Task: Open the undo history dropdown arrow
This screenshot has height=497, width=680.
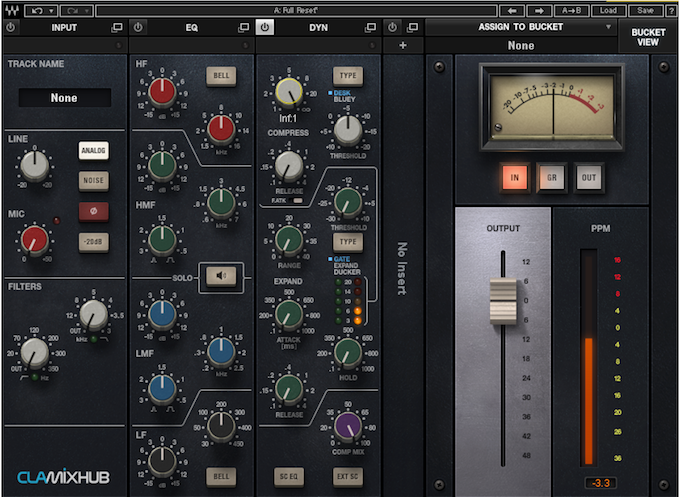Action: point(52,10)
